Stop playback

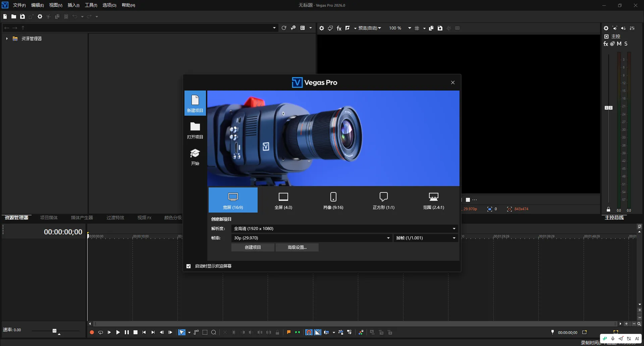tap(136, 332)
